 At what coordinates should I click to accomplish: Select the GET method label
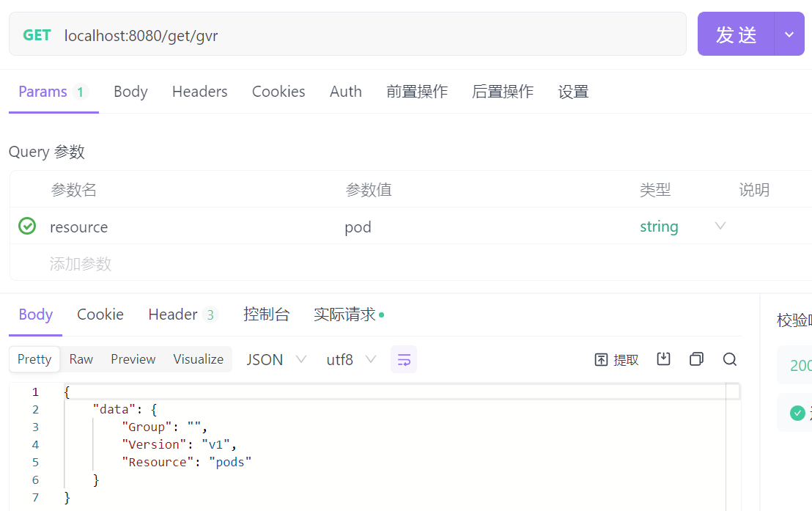coord(37,35)
